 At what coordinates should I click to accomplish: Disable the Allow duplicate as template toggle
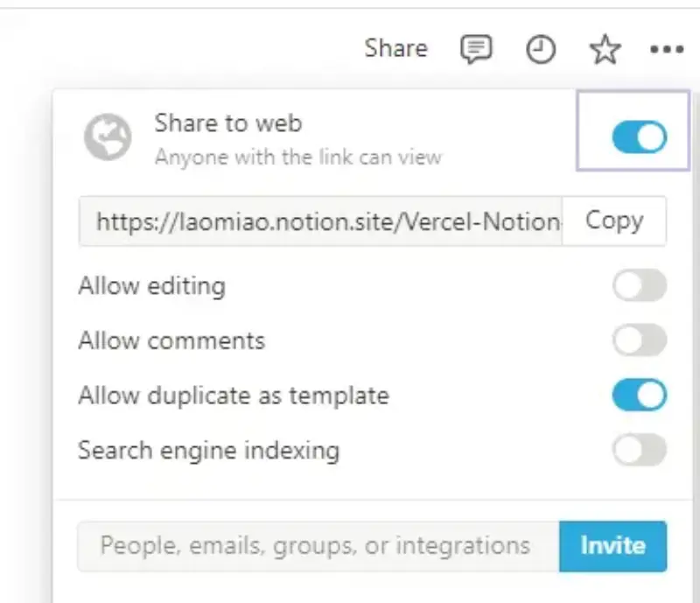639,395
